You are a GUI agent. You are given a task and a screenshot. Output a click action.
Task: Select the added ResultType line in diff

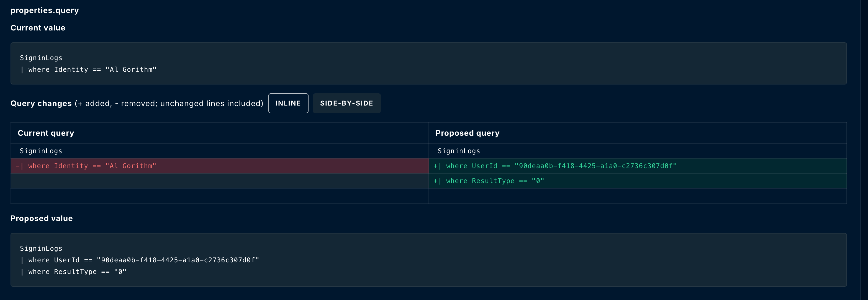(x=638, y=181)
